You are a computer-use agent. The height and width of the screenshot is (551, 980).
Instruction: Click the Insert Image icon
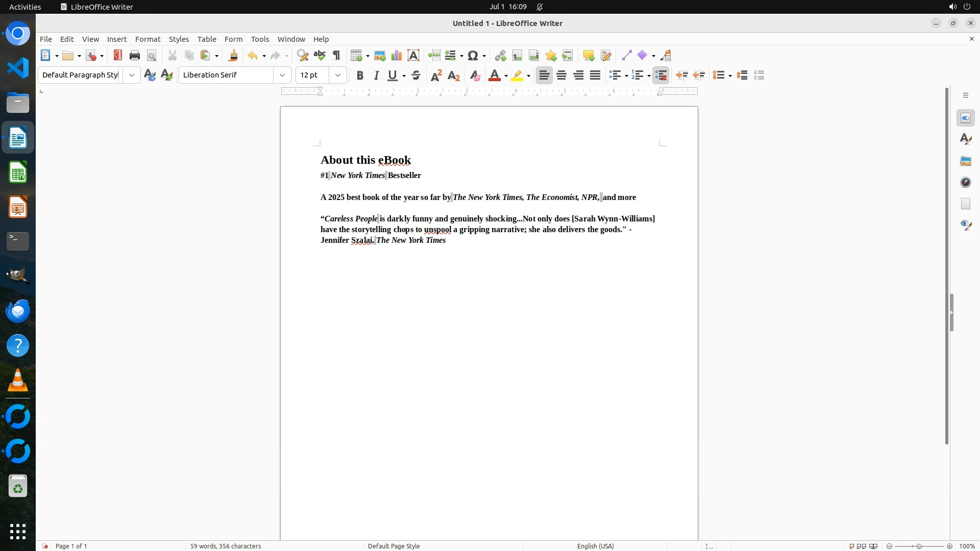(380, 56)
